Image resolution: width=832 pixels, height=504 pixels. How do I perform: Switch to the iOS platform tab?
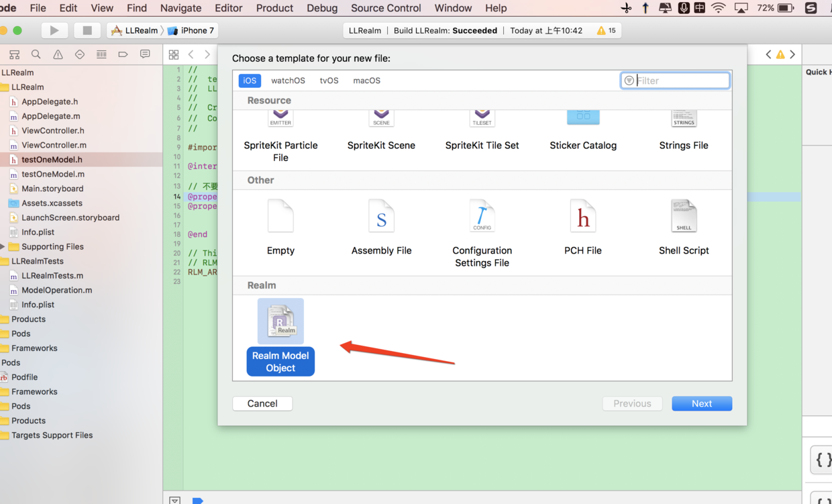click(x=250, y=81)
